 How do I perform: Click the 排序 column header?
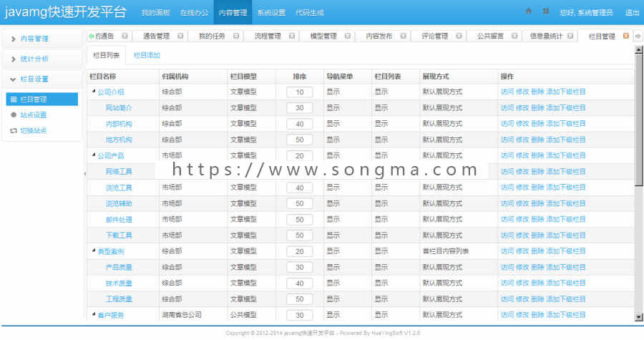pyautogui.click(x=299, y=77)
